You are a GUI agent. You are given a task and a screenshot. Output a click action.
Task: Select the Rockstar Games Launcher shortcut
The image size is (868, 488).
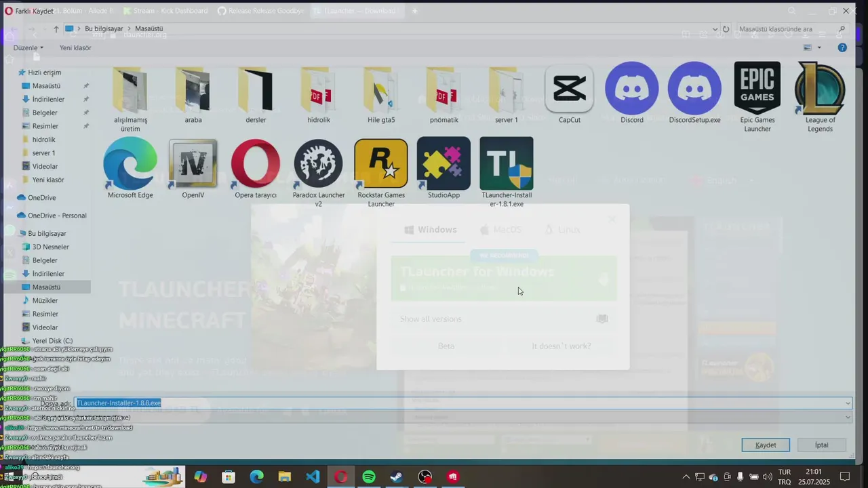coord(381,173)
